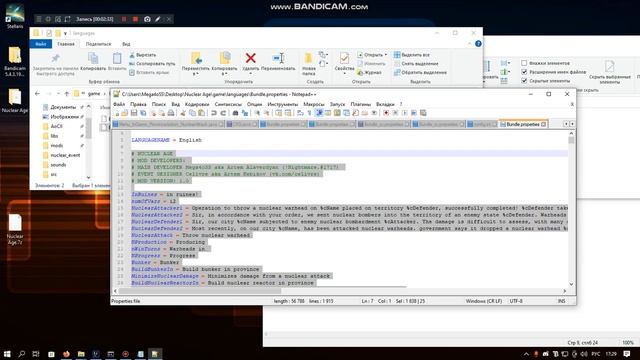Click the UTF-8 encoding in Notepad++ status bar
Screen dimensions: 640x360
coord(516,301)
